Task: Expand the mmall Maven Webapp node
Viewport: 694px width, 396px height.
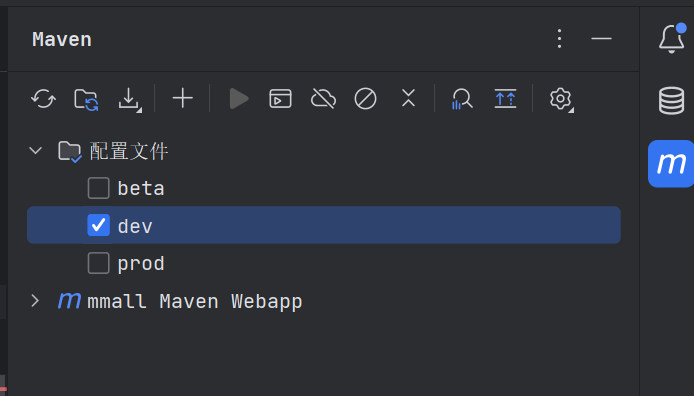Action: (x=35, y=301)
